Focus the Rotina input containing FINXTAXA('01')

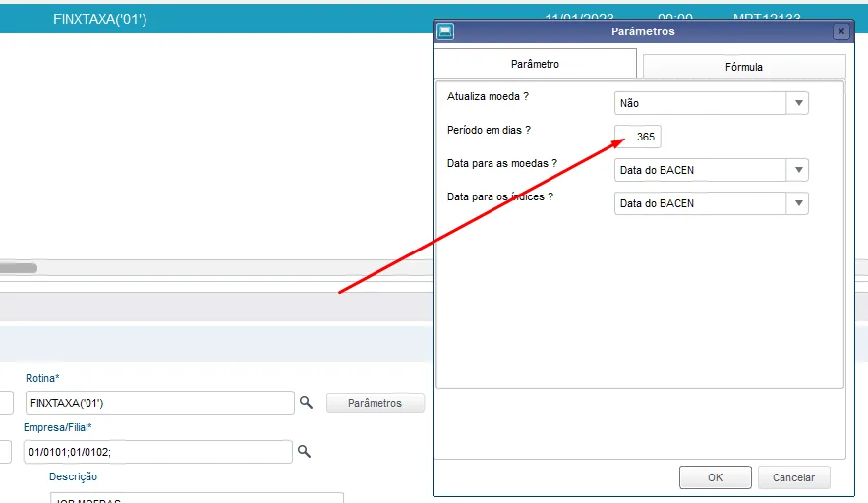point(160,403)
